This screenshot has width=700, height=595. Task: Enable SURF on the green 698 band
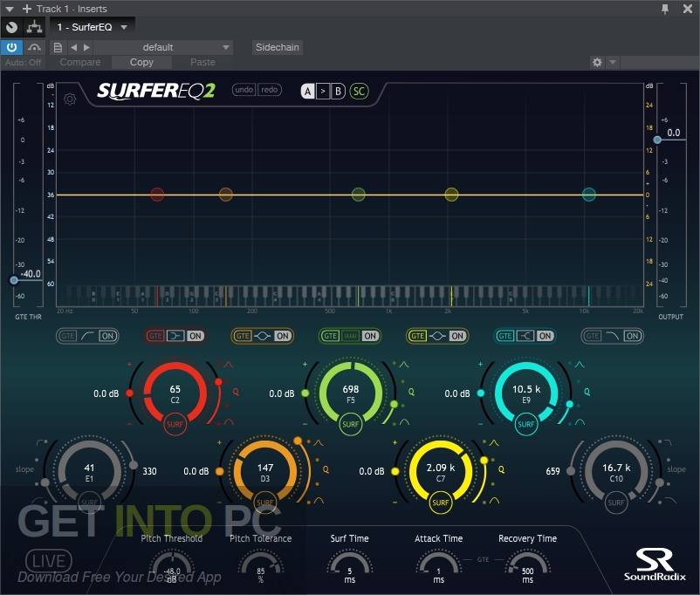[351, 424]
